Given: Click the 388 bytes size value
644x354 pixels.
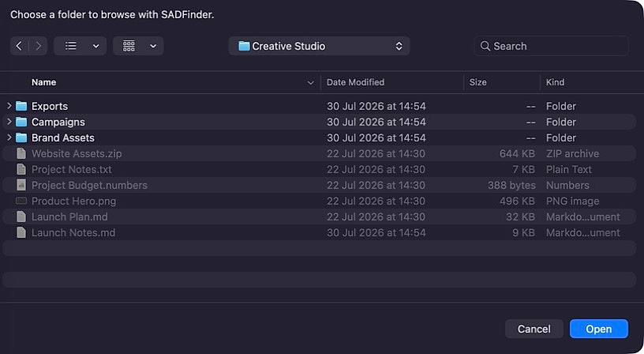Looking at the screenshot, I should (511, 186).
